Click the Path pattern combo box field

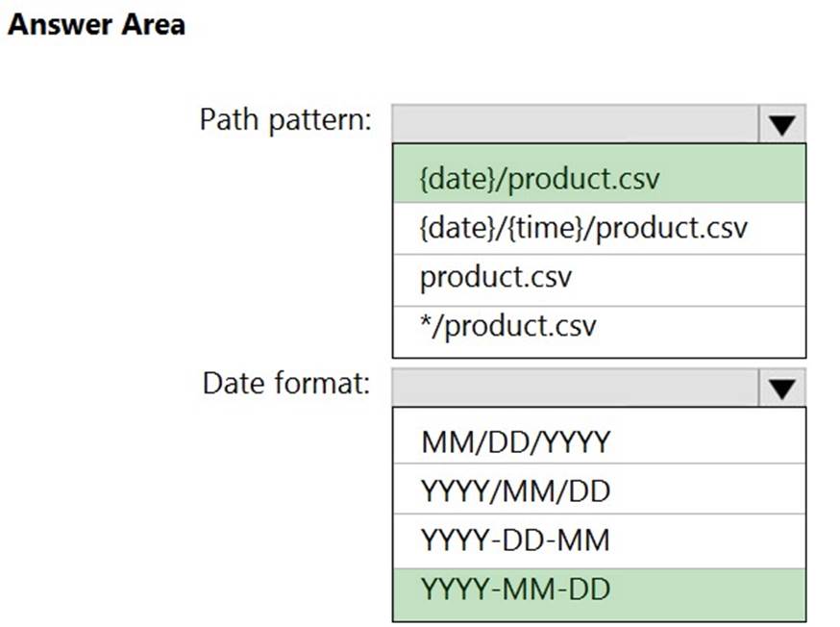coord(576,124)
